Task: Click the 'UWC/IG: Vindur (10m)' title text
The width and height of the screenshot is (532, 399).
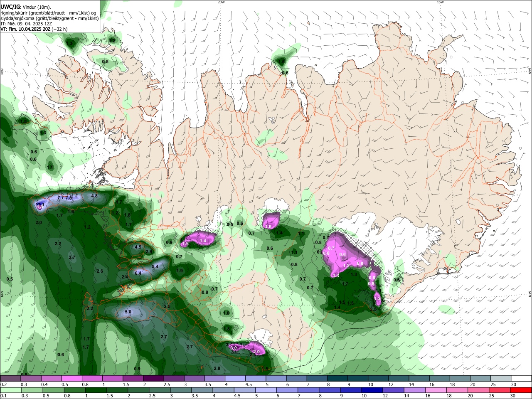Action: [x=25, y=7]
